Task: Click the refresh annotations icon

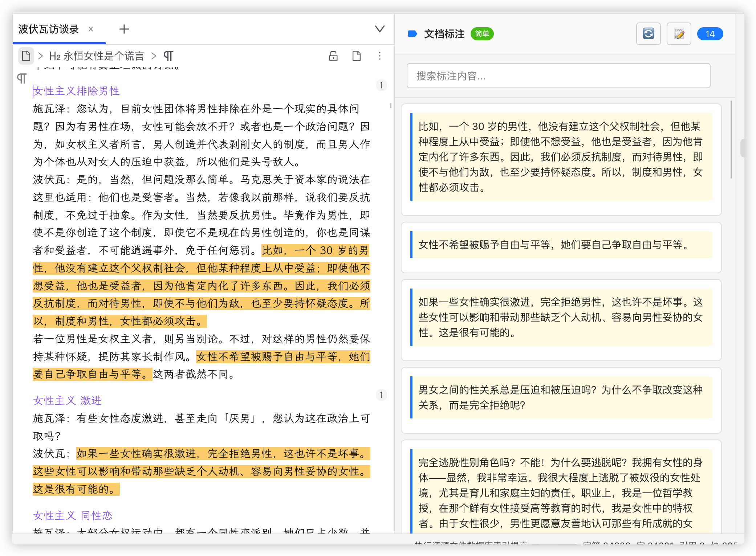Action: pos(648,34)
